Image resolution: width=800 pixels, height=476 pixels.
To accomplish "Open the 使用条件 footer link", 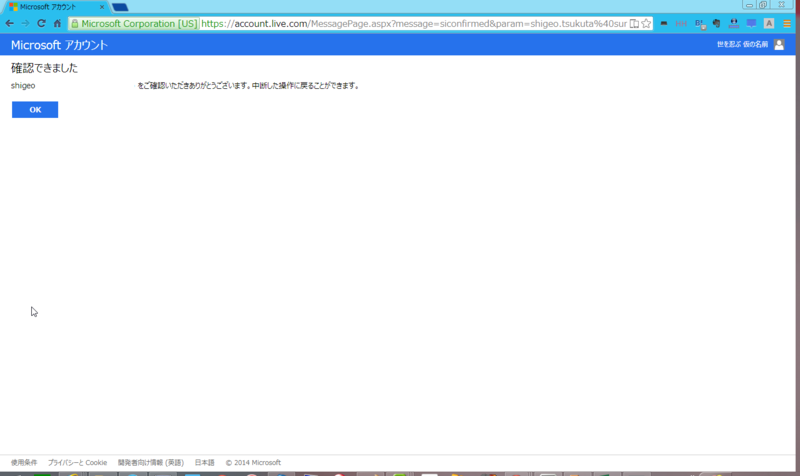I will tap(24, 463).
